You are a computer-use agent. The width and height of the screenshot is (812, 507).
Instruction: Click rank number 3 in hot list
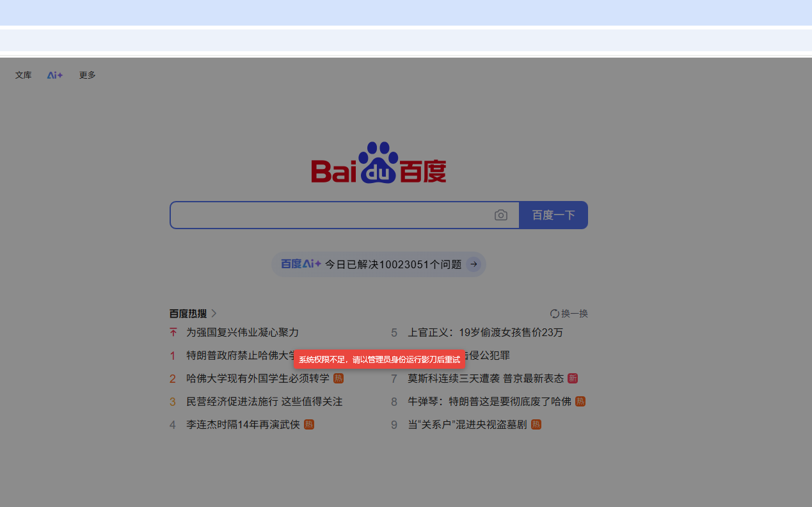[x=173, y=401]
